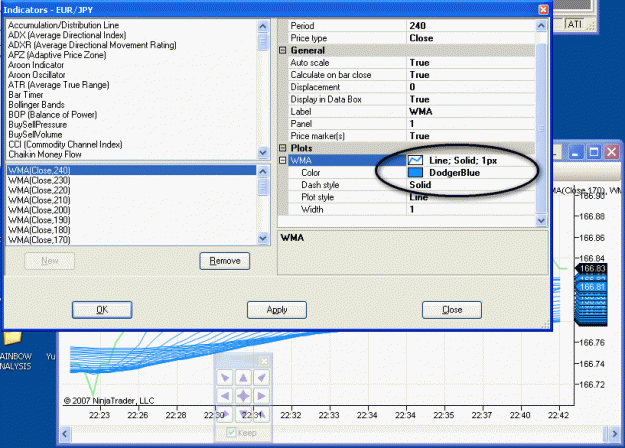Click pan up-left arrow on chart control

click(225, 377)
